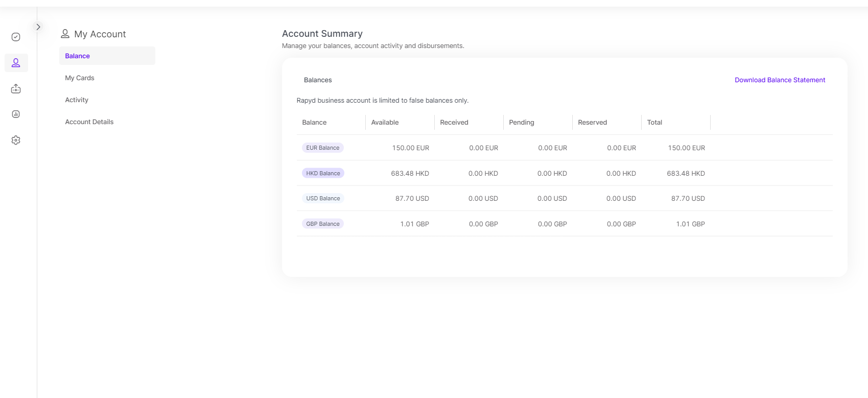Open the My Cards section
The image size is (868, 398).
pyautogui.click(x=80, y=78)
